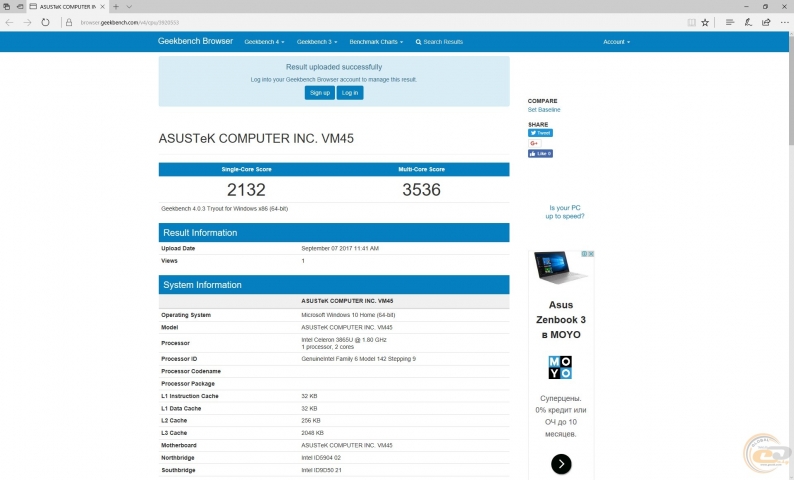Click the ad's next arrow button
This screenshot has width=794, height=480.
pos(561,464)
